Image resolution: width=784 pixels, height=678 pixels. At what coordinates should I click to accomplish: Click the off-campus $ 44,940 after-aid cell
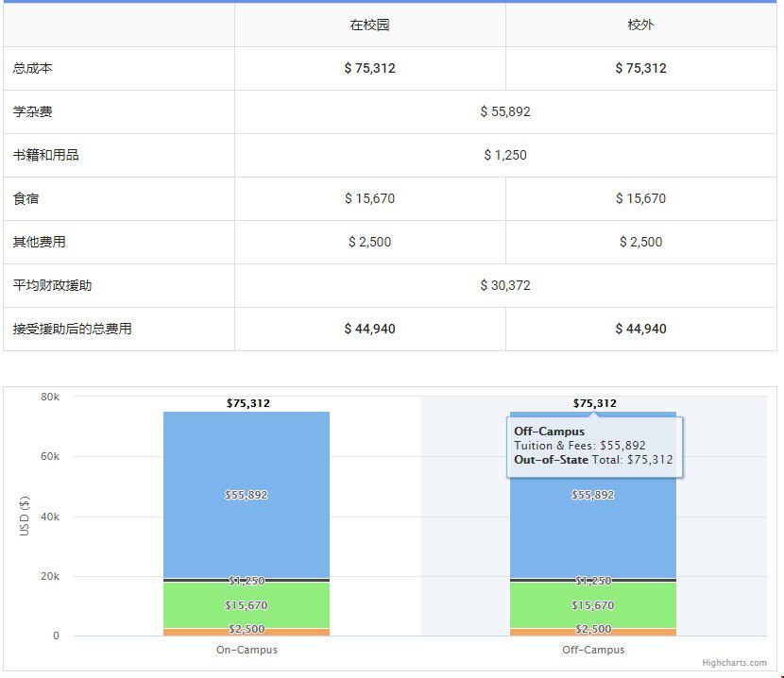(640, 329)
